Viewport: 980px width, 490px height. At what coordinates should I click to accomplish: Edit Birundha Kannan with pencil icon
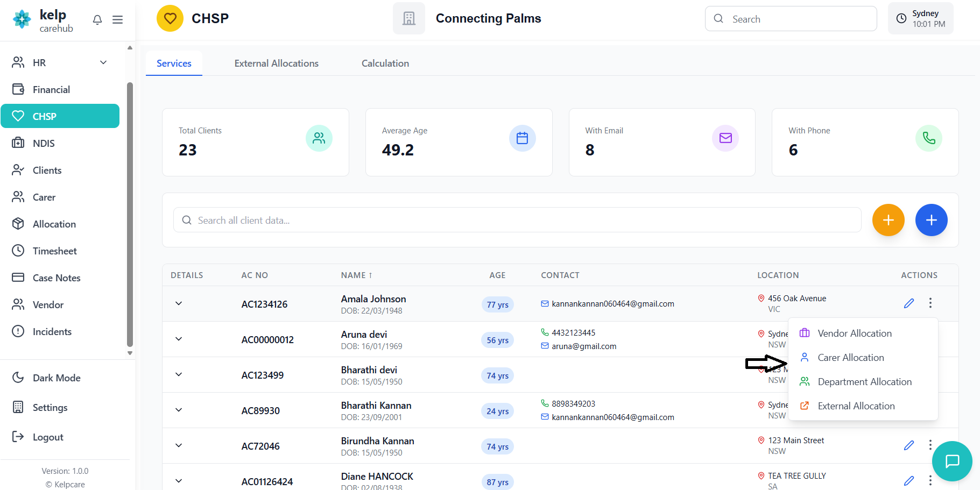tap(909, 445)
